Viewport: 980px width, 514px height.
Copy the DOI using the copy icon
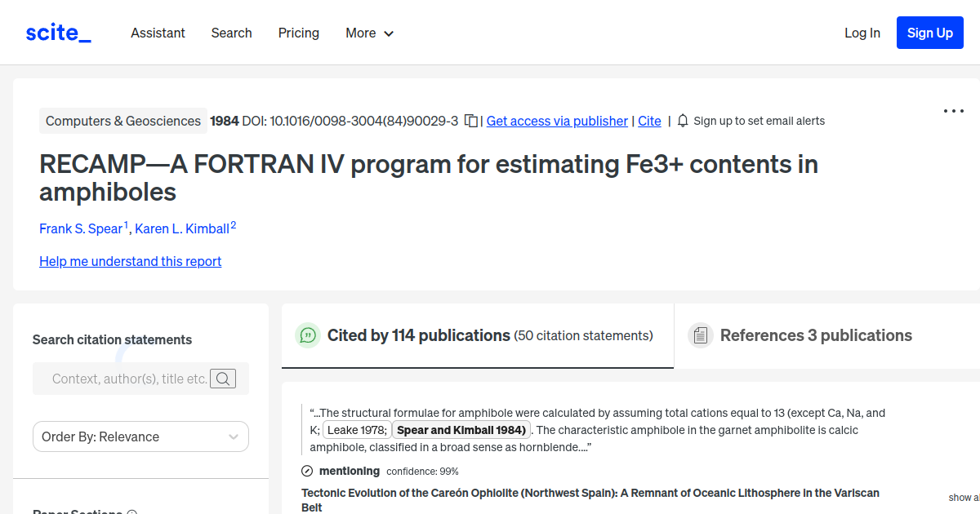[x=471, y=119]
